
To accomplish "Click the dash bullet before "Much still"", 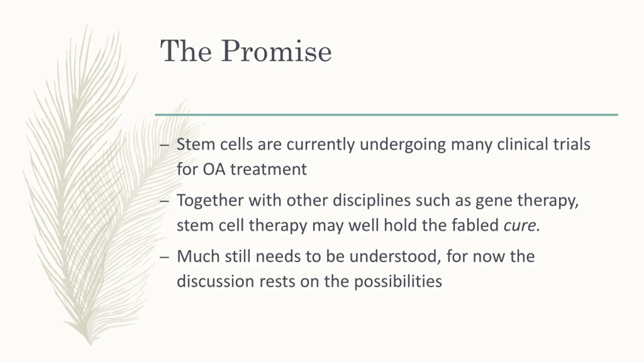I will 164,257.
